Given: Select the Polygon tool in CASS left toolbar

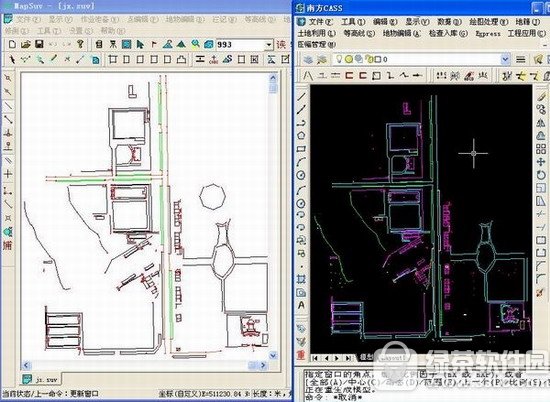Looking at the screenshot, I should (x=301, y=135).
